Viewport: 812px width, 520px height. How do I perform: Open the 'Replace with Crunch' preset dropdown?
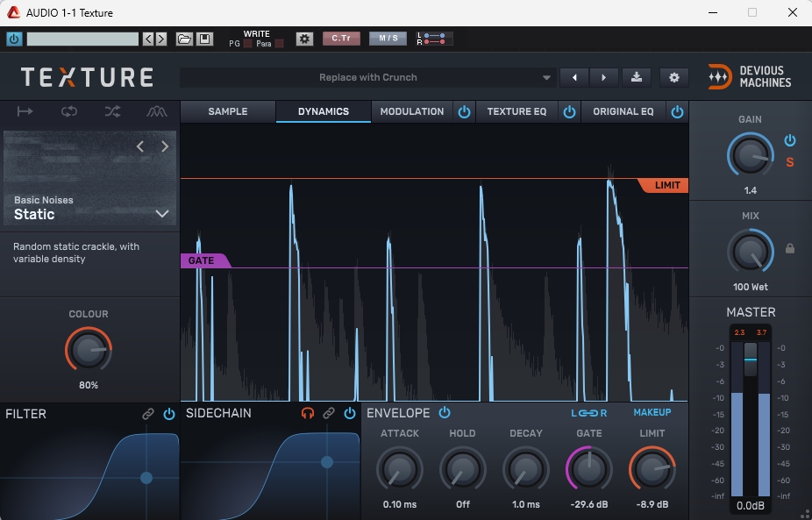pos(367,78)
